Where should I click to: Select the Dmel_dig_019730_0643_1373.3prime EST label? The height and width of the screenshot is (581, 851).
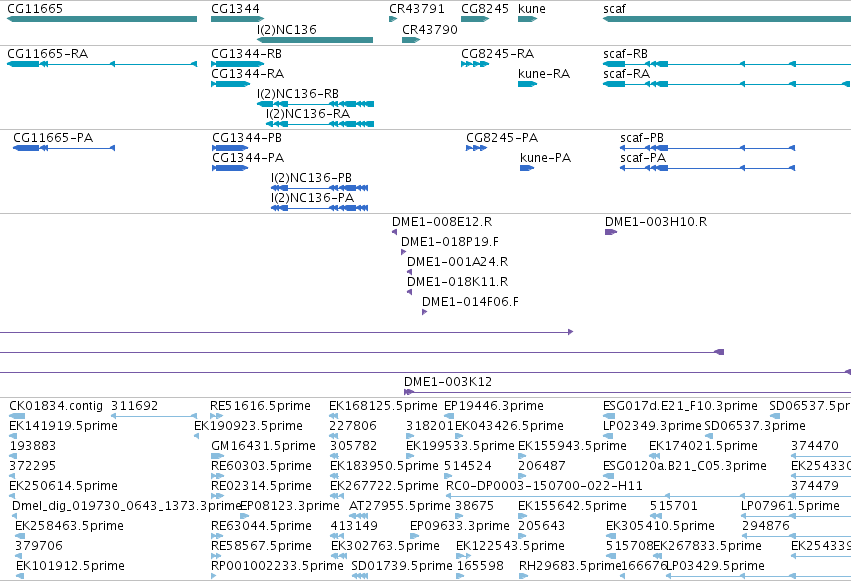(x=126, y=506)
